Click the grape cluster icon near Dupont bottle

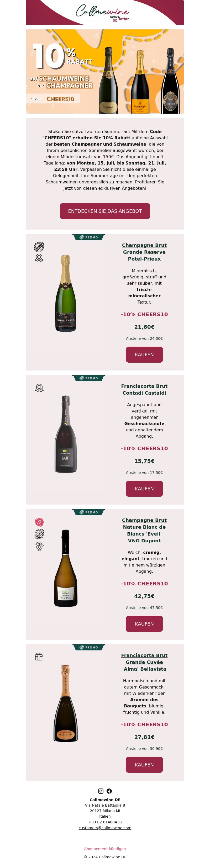[x=39, y=546]
